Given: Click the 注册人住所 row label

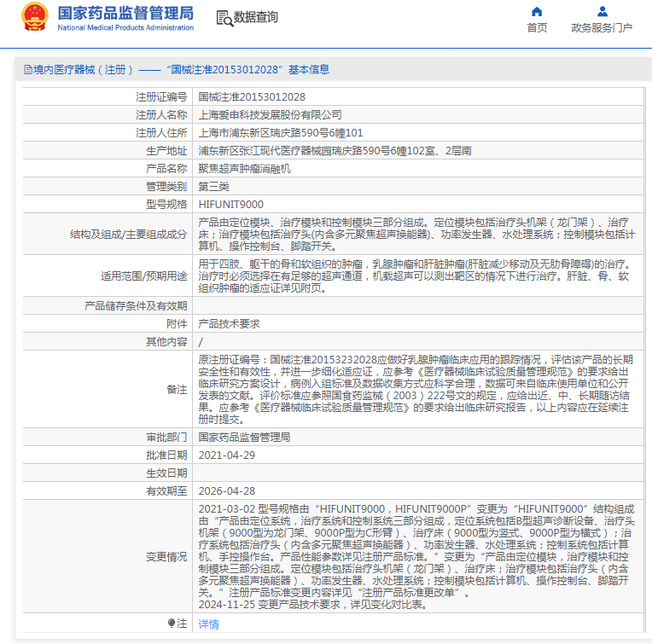Looking at the screenshot, I should (x=161, y=132).
